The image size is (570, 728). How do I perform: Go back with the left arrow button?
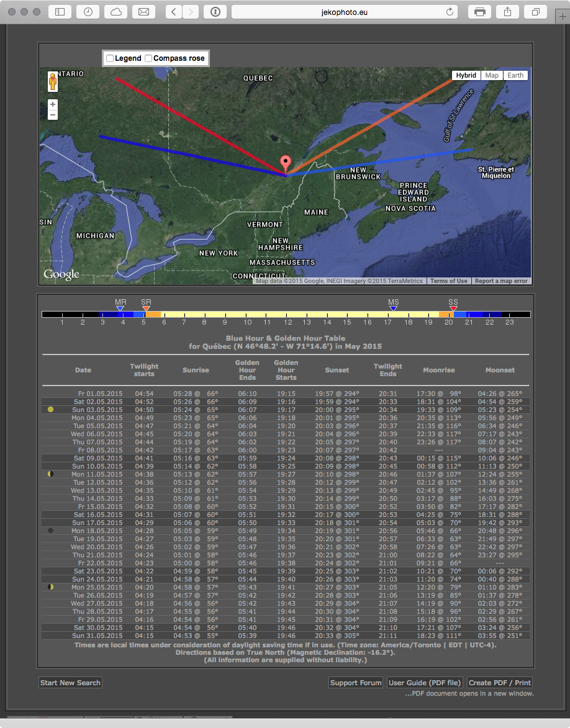coord(174,12)
